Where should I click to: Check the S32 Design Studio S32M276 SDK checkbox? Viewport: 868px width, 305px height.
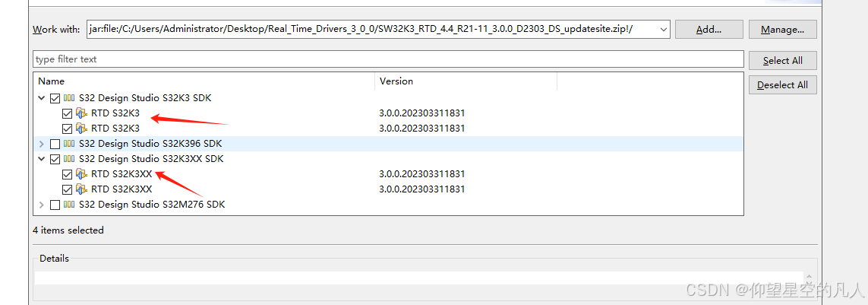point(55,205)
